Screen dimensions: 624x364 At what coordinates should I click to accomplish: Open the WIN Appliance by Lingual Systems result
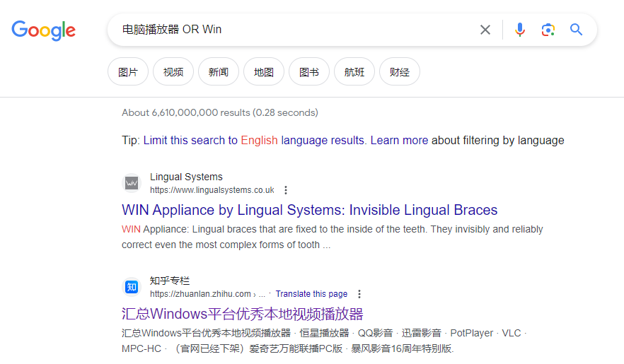[310, 210]
